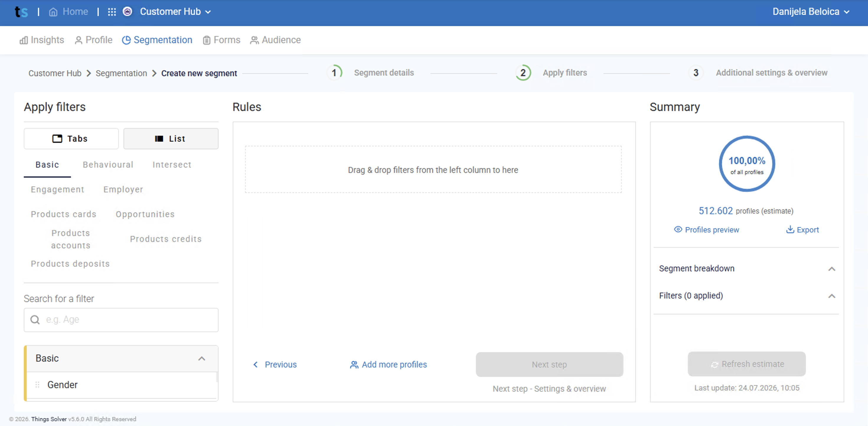Click the Things Solver footer link

[x=49, y=420]
